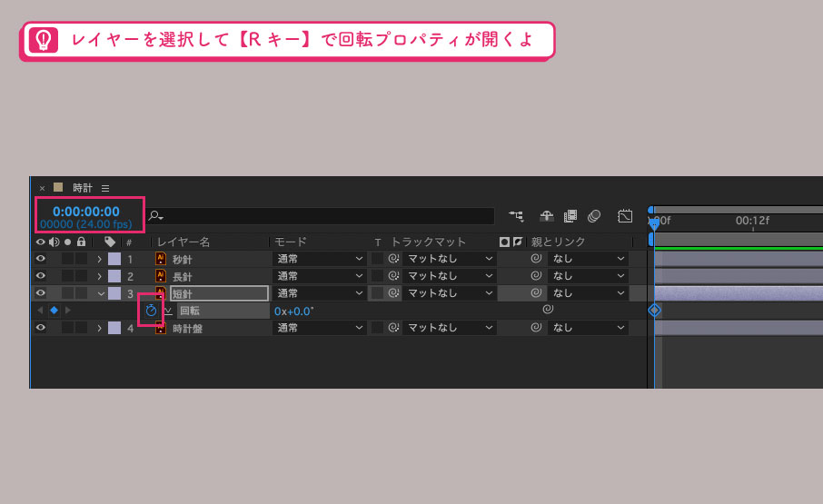Image resolution: width=823 pixels, height=504 pixels.
Task: Click the label tag column header icon
Action: coord(110,242)
